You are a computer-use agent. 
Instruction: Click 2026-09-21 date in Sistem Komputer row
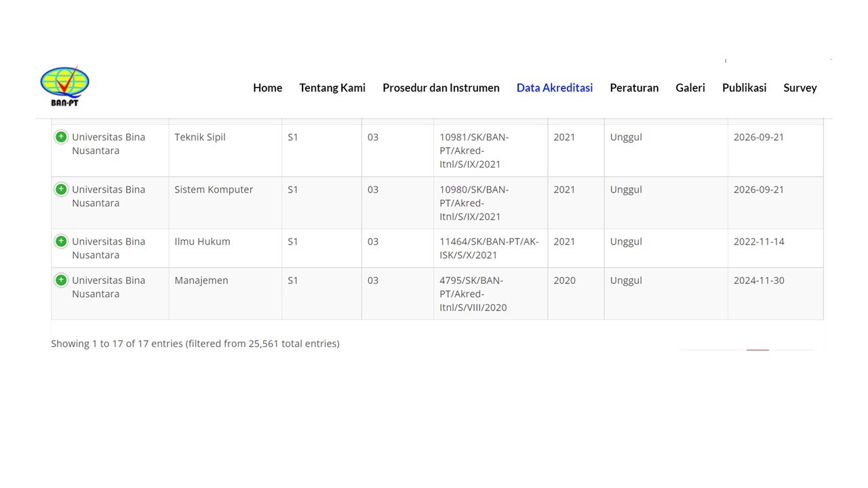coord(759,189)
